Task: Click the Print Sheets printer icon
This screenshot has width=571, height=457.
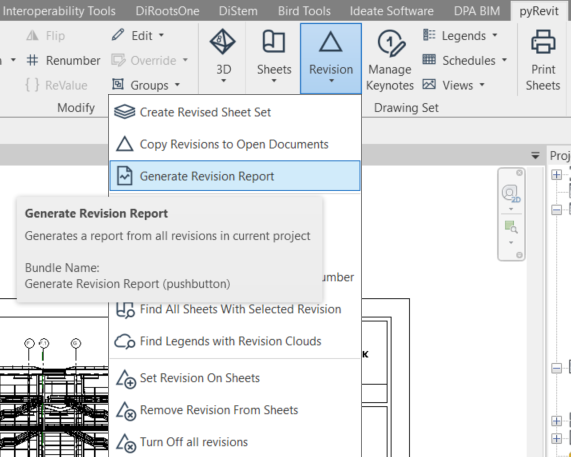Action: point(543,42)
